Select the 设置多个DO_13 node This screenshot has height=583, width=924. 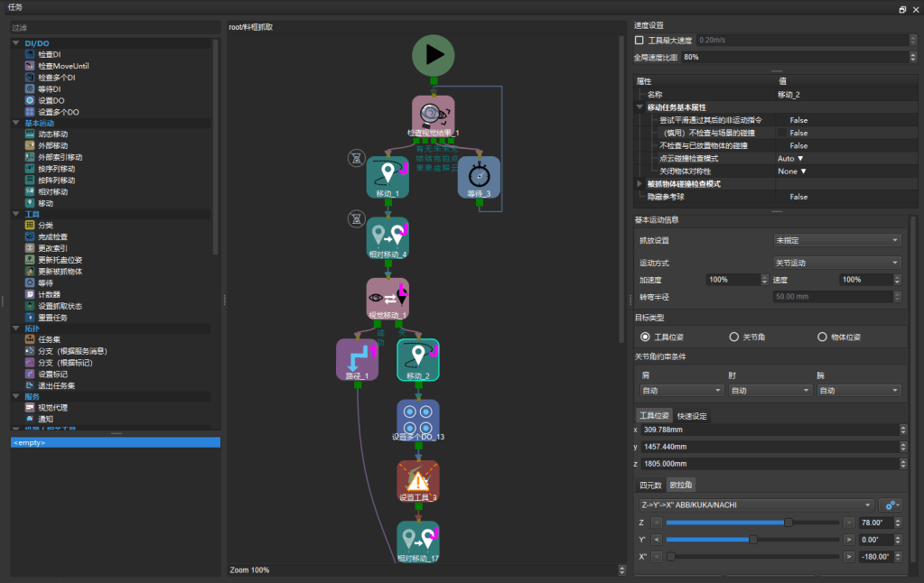[418, 418]
